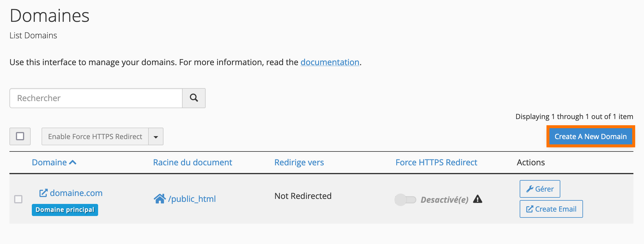Click Enable Force HTTPS Redirect button

(x=95, y=136)
